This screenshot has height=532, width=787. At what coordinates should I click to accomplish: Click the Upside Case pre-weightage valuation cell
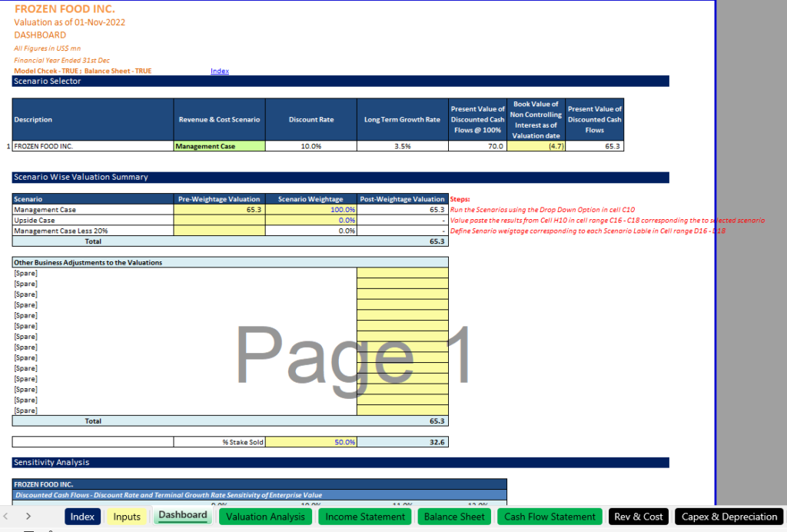(x=219, y=220)
